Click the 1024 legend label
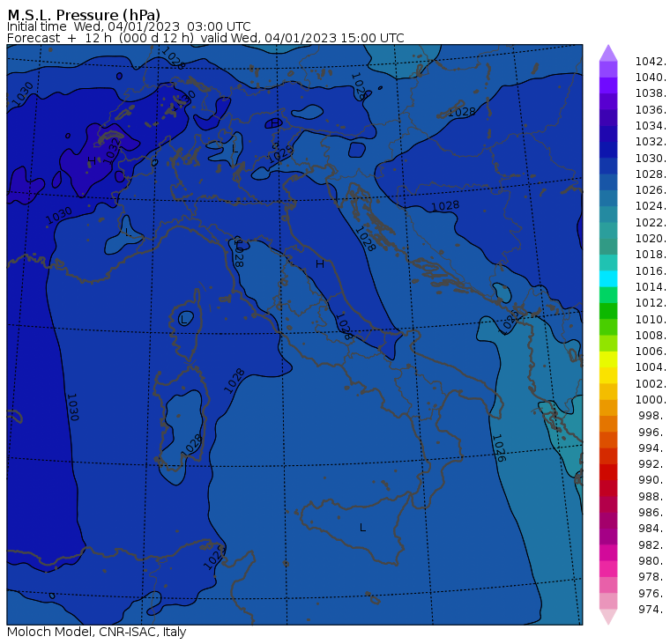670x644 pixels. point(651,206)
